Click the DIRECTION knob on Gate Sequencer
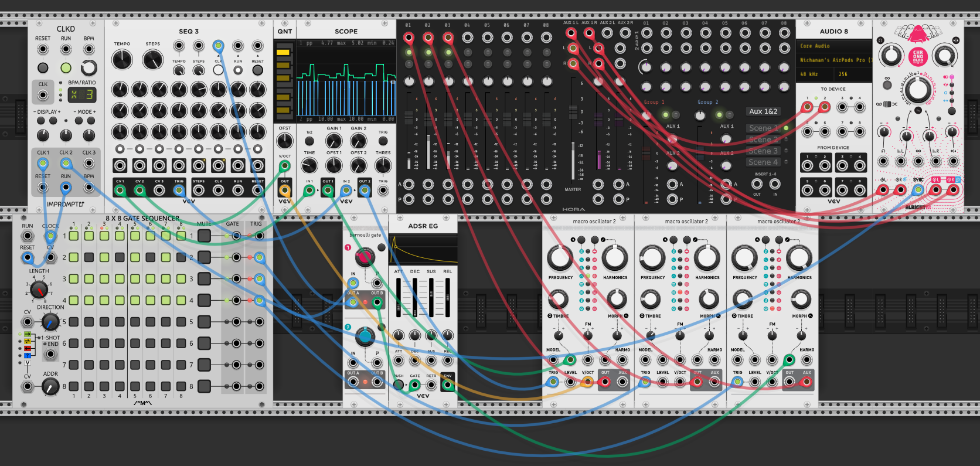Image resolution: width=980 pixels, height=466 pixels. [x=50, y=321]
